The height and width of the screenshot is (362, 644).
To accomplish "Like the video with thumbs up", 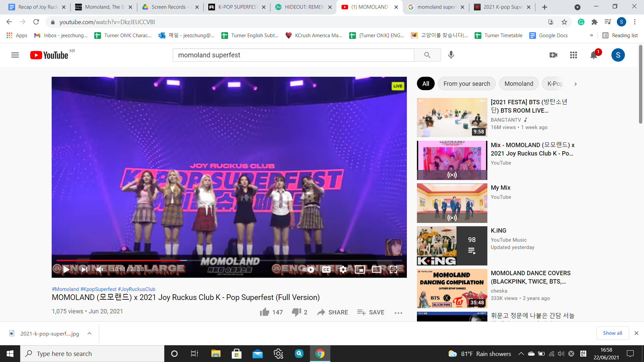I will [x=271, y=312].
